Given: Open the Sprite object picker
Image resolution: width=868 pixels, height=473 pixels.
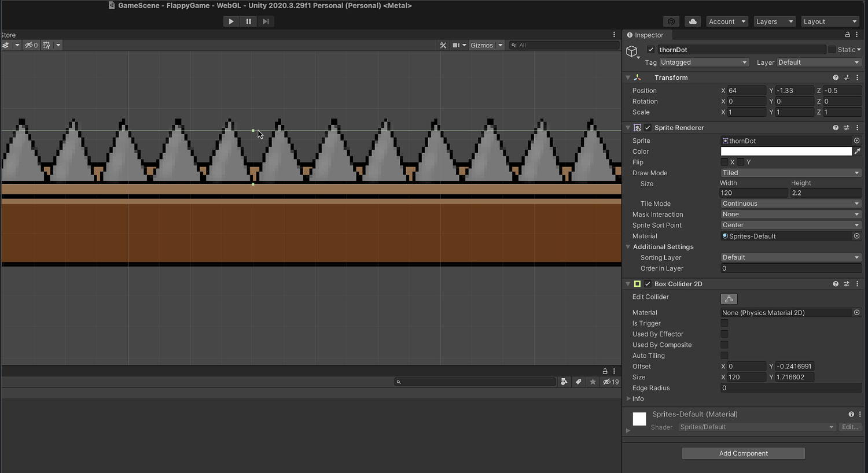Looking at the screenshot, I should (857, 141).
